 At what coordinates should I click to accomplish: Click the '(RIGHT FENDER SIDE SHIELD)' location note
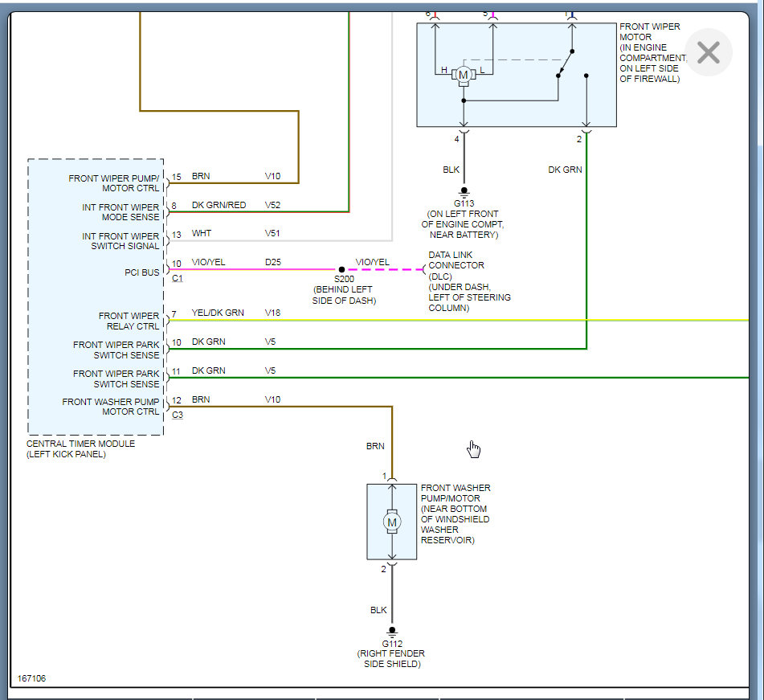click(x=391, y=659)
